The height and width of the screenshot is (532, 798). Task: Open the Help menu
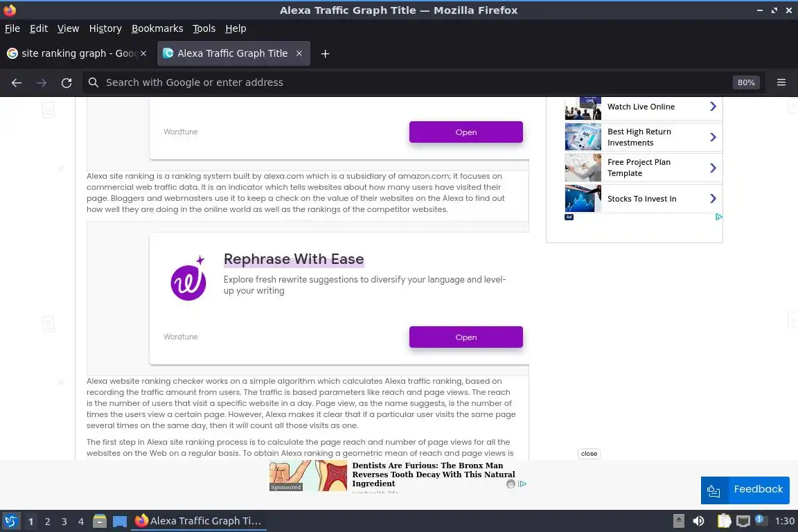click(x=236, y=28)
